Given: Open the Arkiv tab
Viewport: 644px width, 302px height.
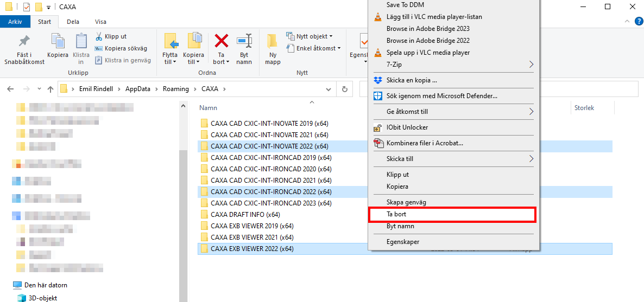Looking at the screenshot, I should pyautogui.click(x=15, y=22).
